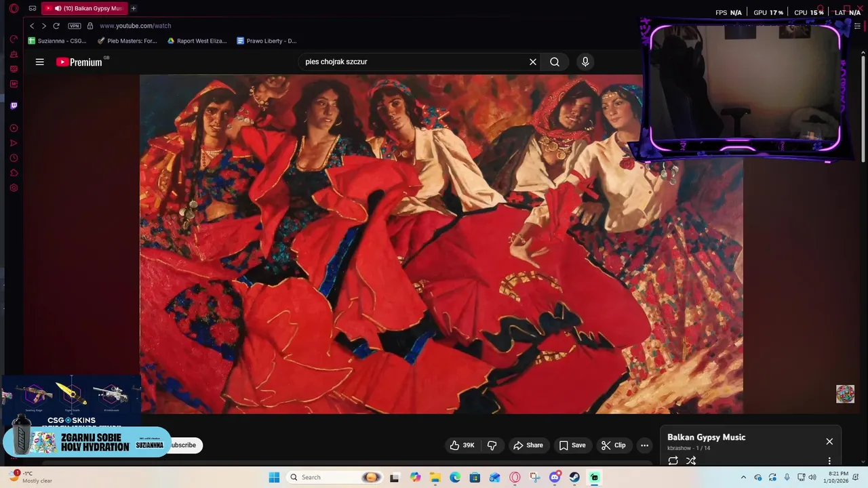Open the Prawo Liberty bookmark

[x=267, y=41]
